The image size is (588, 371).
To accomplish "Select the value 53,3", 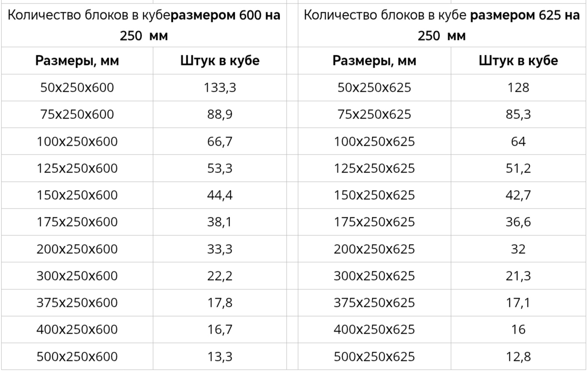I will pyautogui.click(x=220, y=168).
